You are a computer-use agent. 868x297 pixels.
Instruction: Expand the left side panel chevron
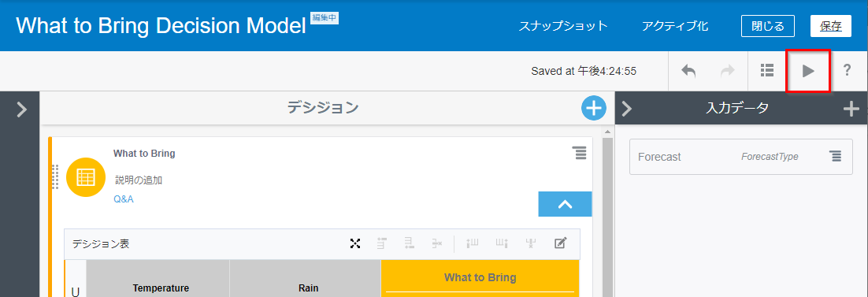pyautogui.click(x=21, y=110)
